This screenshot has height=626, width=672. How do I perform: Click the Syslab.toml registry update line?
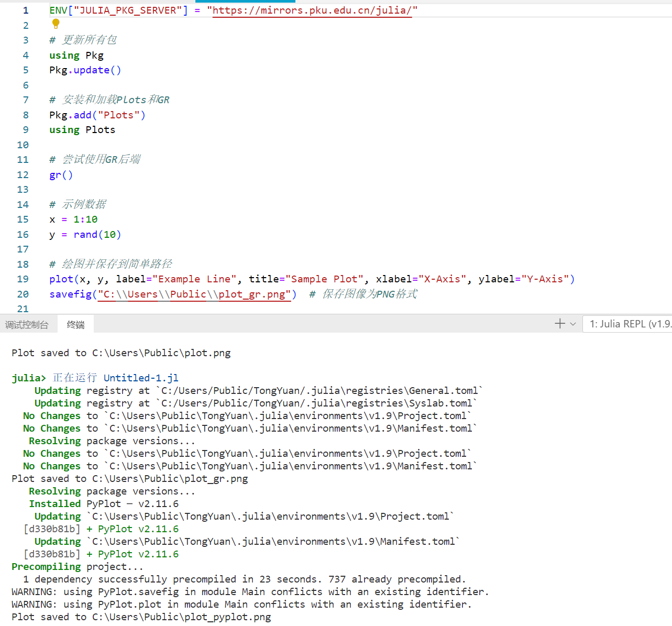click(x=256, y=403)
